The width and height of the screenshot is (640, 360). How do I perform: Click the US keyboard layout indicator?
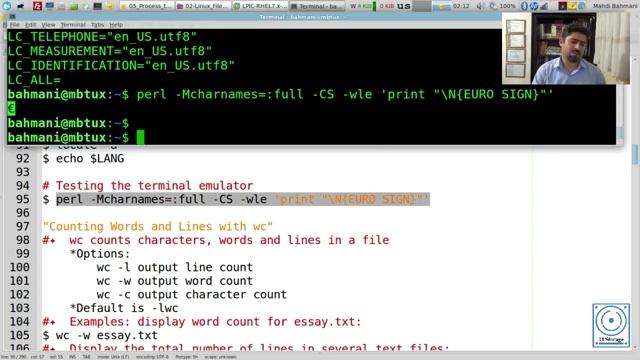(404, 6)
